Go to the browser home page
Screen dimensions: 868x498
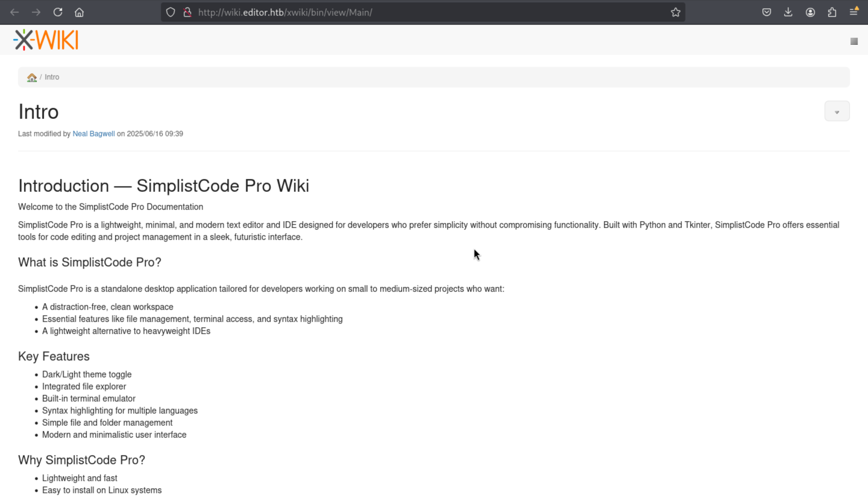pos(79,12)
